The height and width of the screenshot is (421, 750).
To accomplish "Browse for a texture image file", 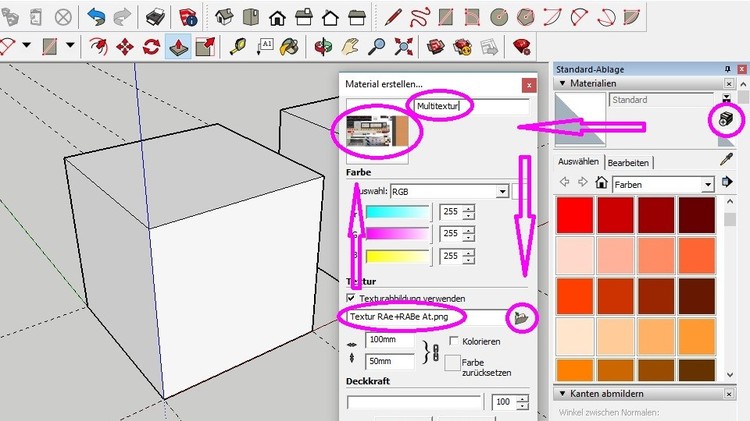I will (x=520, y=317).
